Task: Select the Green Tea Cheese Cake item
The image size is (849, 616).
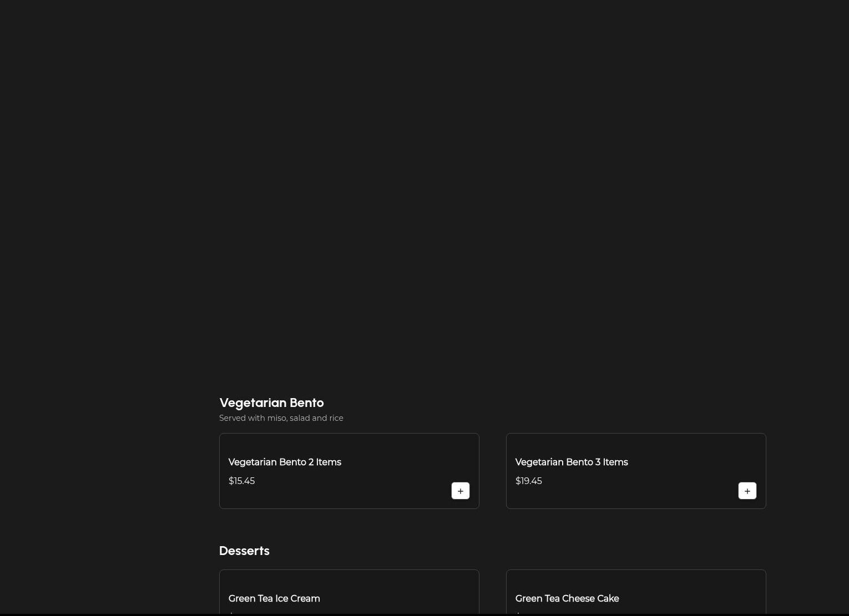Action: pyautogui.click(x=636, y=592)
